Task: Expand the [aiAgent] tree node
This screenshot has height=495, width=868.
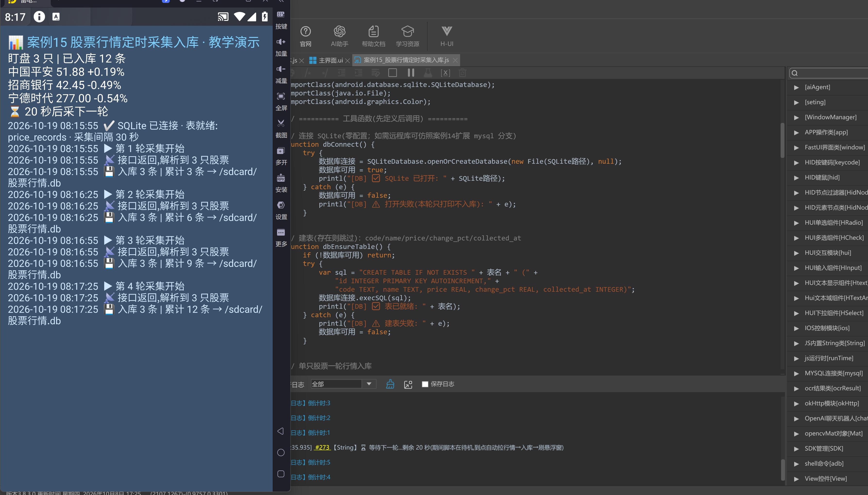Action: pos(796,87)
